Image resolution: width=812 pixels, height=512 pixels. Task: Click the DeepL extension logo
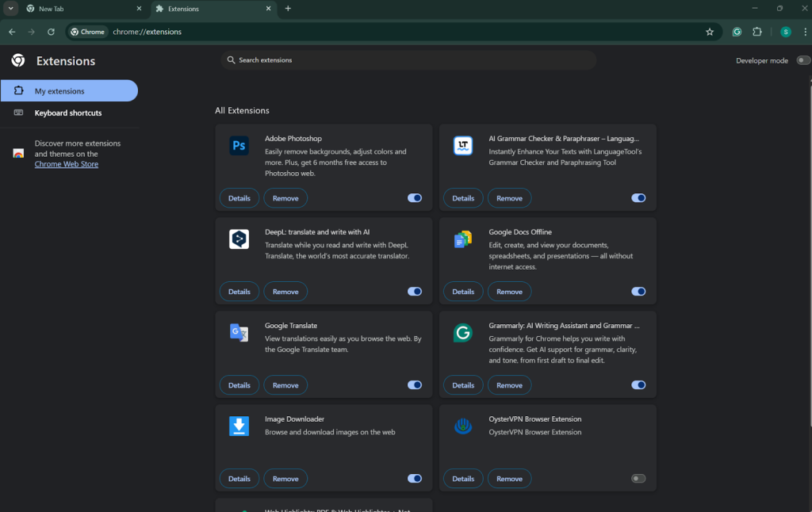(x=239, y=239)
